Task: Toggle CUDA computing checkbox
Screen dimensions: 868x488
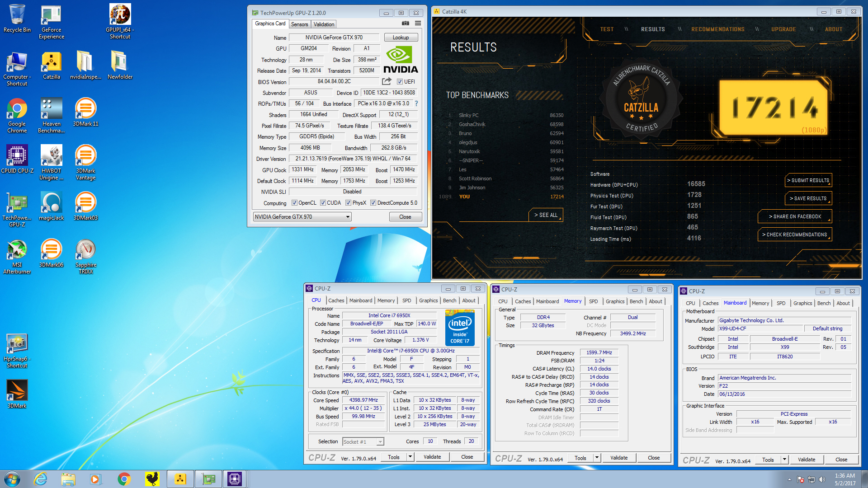Action: click(323, 203)
